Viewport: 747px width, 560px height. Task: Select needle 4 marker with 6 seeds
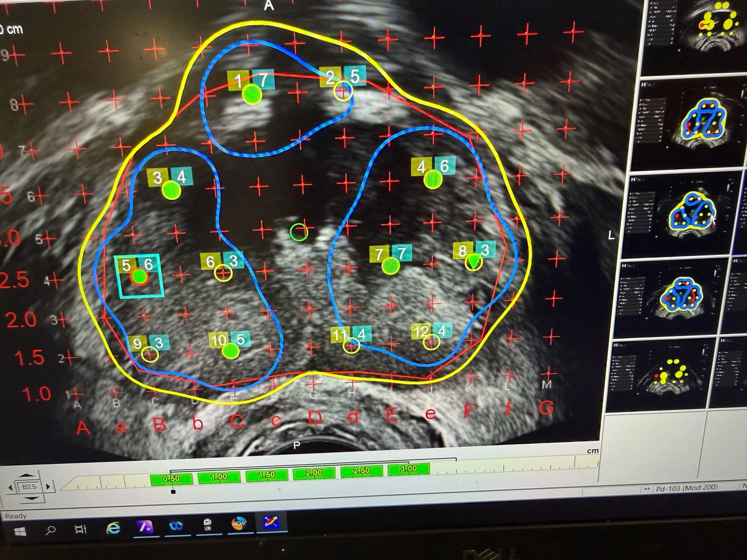click(x=433, y=179)
